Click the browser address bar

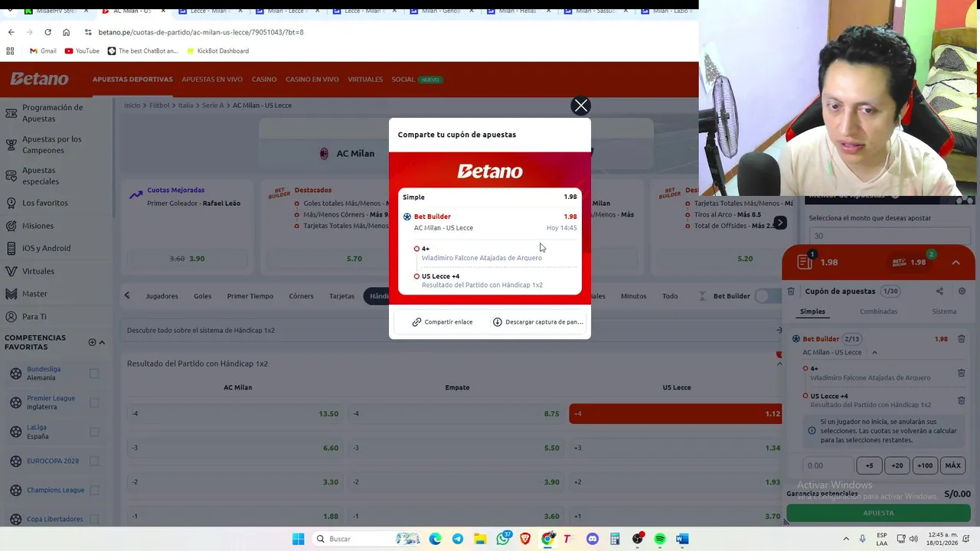pos(383,32)
